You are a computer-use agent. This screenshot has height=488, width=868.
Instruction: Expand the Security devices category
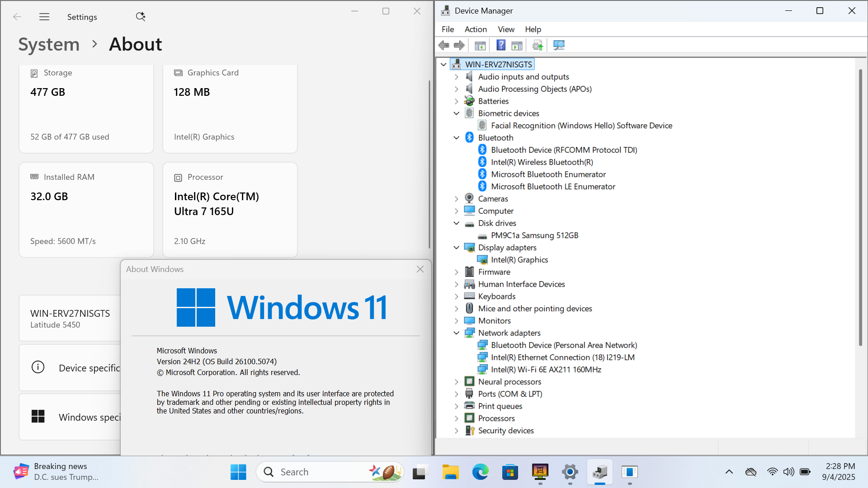pos(456,431)
